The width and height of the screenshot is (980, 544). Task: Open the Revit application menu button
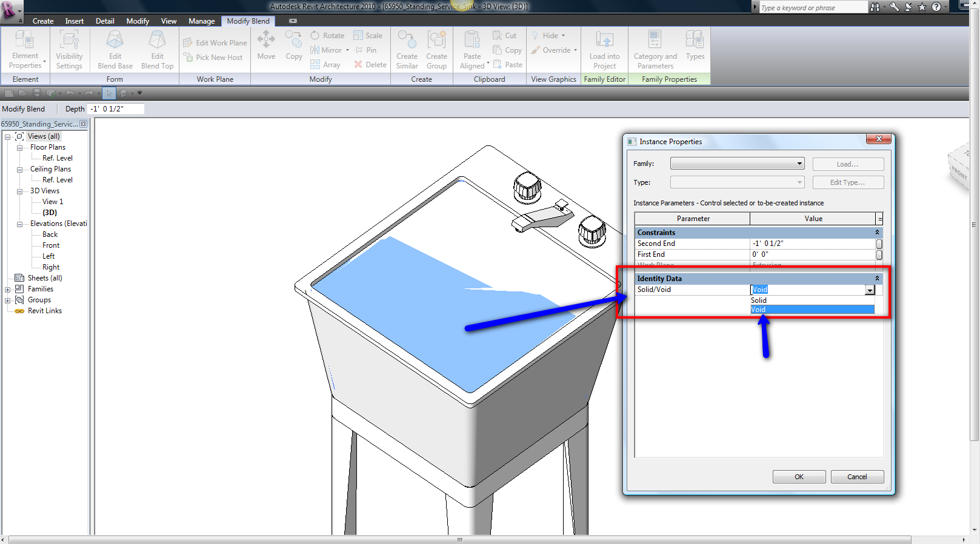point(10,10)
